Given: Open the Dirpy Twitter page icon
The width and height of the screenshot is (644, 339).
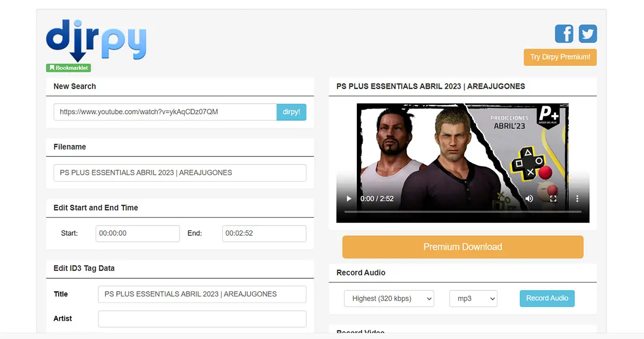Looking at the screenshot, I should pos(588,34).
